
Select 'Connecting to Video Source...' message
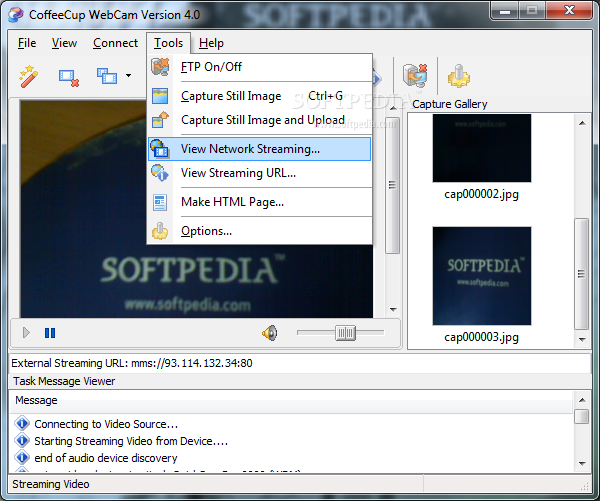click(x=106, y=424)
